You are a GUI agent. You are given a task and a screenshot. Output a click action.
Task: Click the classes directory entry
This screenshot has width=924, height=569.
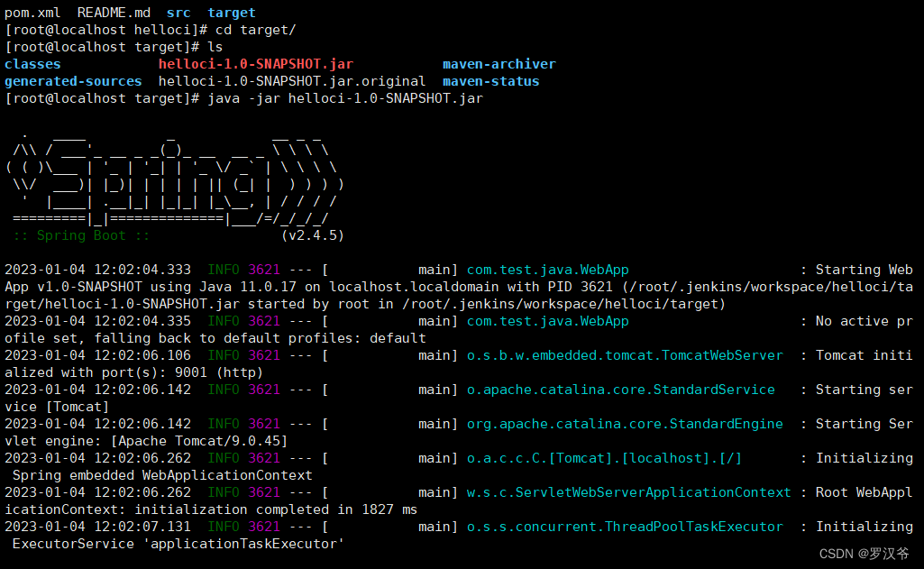click(x=32, y=64)
